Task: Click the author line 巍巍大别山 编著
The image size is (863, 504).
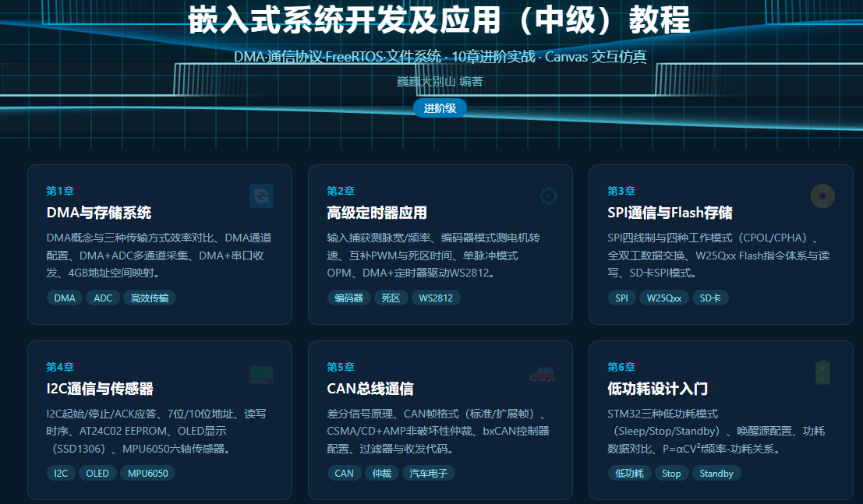Action: [440, 82]
